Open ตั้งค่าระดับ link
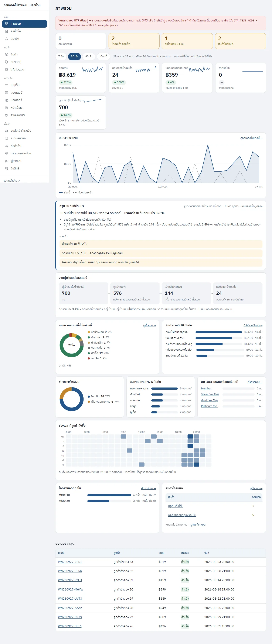This screenshot has width=272, height=644. tap(255, 382)
